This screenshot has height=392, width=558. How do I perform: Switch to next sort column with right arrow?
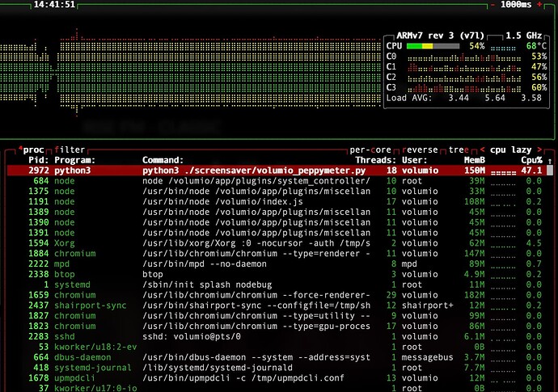[539, 150]
